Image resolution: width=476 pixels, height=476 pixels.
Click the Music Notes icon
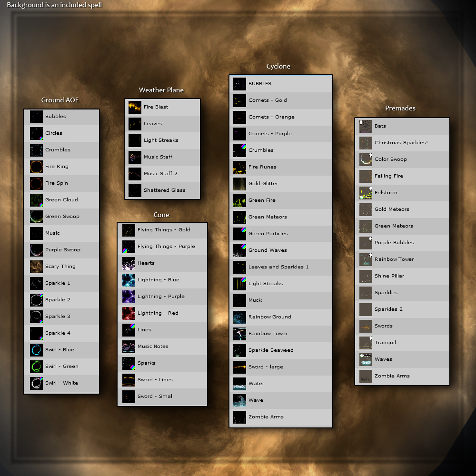point(129,347)
